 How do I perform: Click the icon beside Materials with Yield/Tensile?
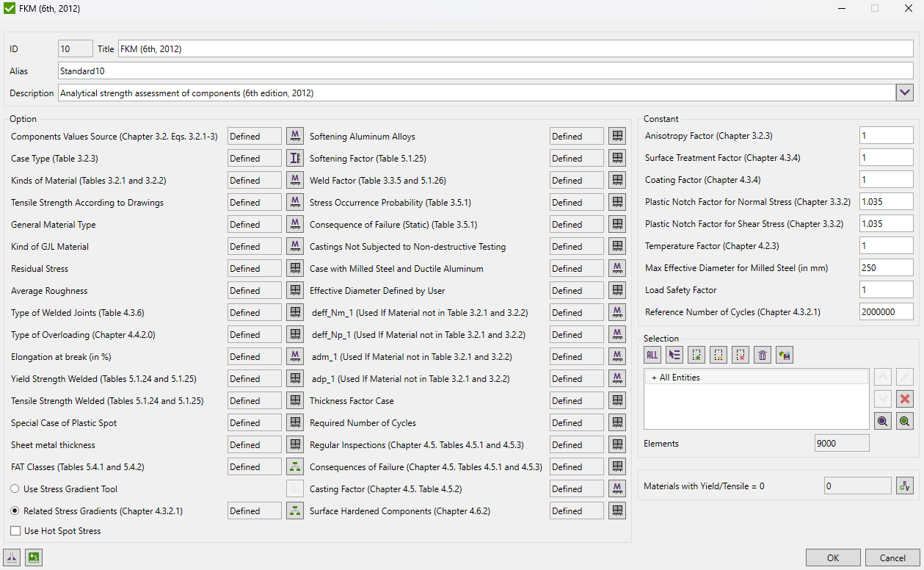click(905, 486)
